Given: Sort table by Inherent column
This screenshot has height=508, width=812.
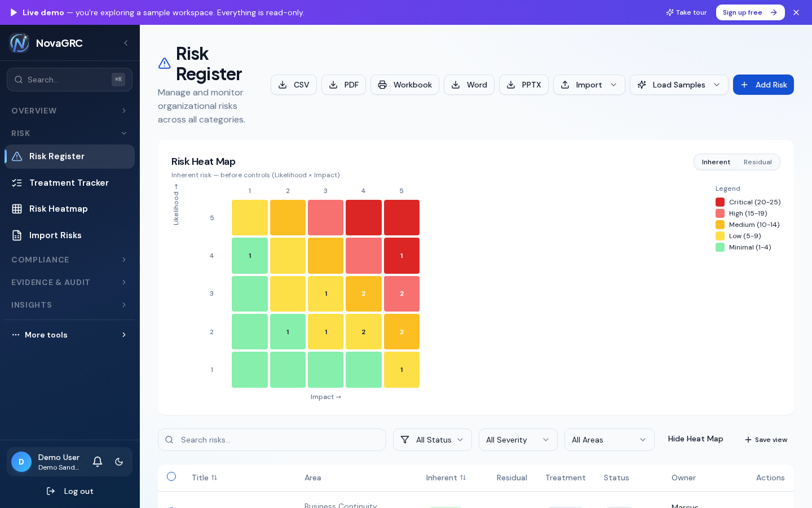Looking at the screenshot, I should 446,478.
